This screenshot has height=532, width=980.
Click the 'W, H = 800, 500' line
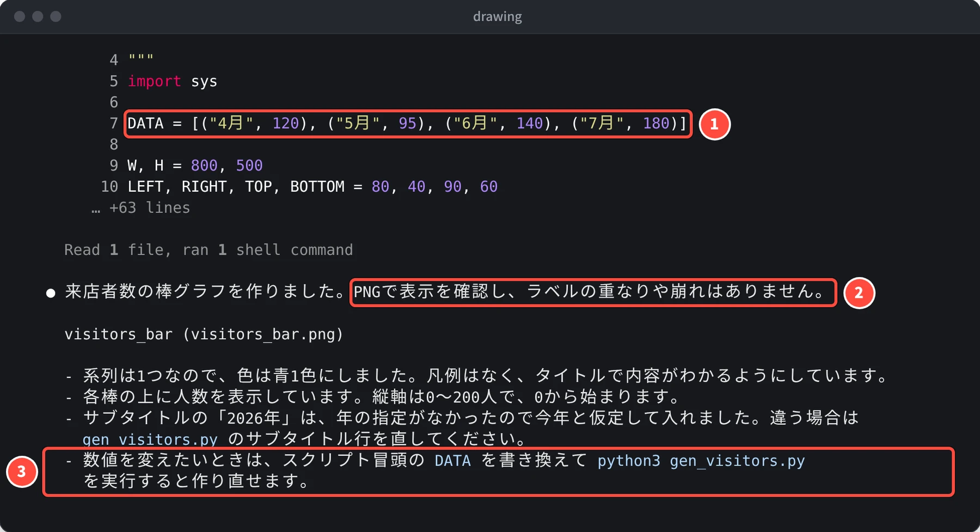coord(195,166)
